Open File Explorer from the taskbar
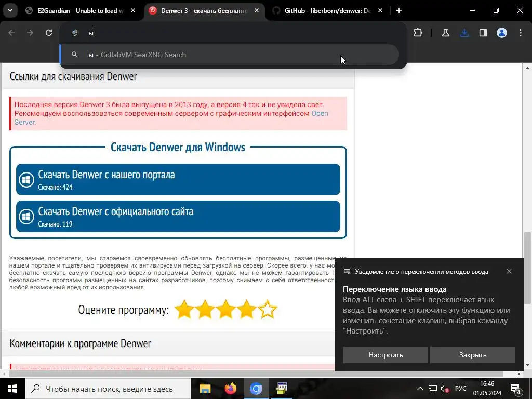 pyautogui.click(x=205, y=389)
